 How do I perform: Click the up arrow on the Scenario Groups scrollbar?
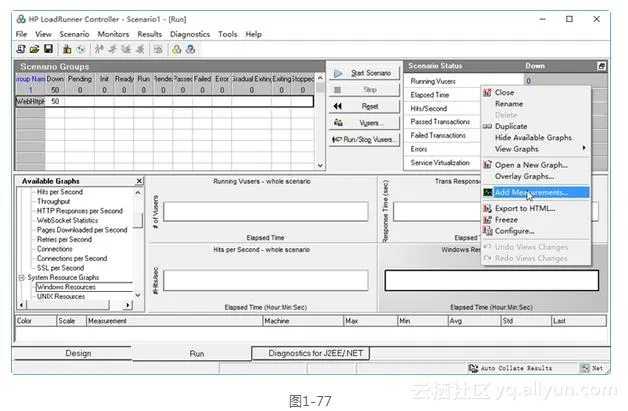pyautogui.click(x=320, y=78)
